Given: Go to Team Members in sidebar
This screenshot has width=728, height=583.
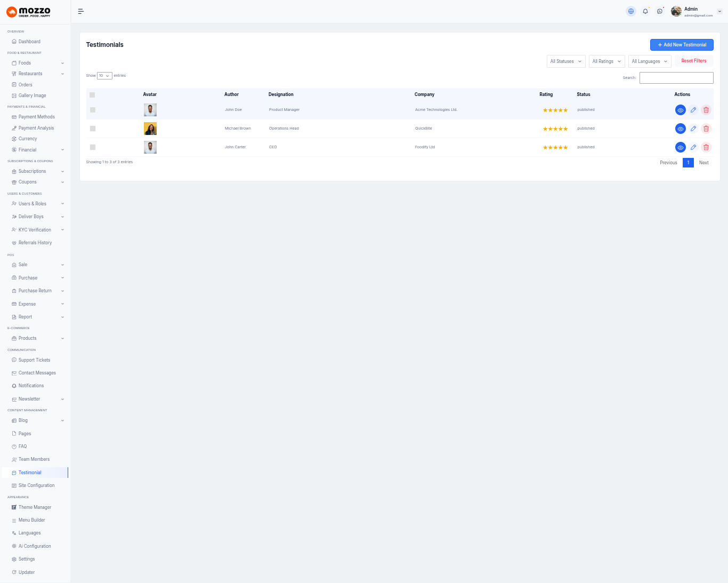Looking at the screenshot, I should click(34, 459).
